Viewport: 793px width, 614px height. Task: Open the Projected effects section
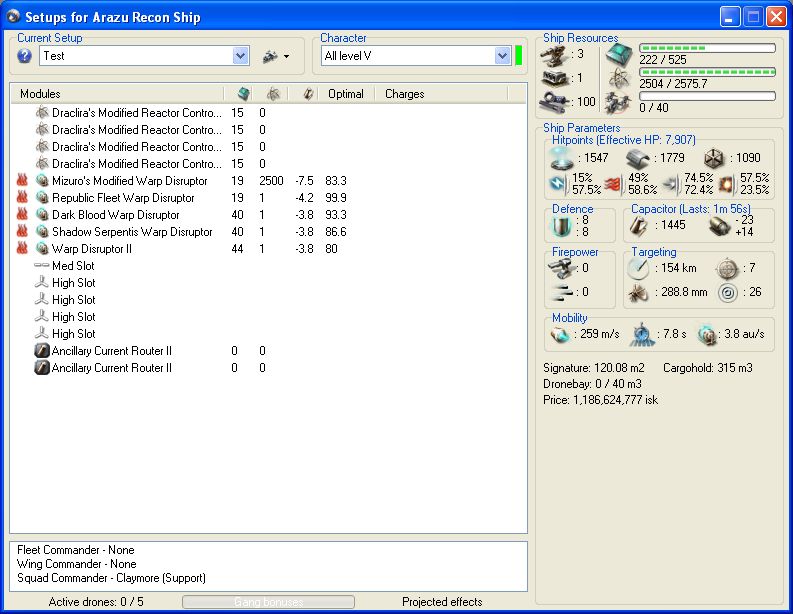442,602
